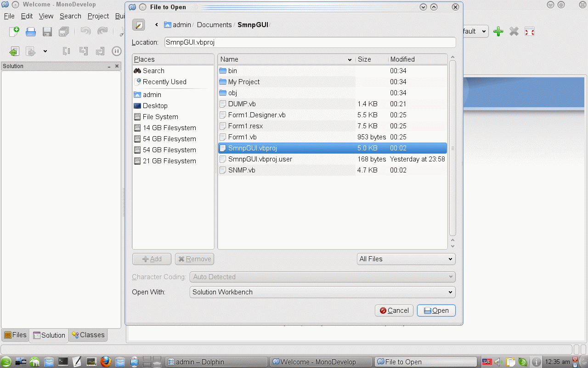Click the New File icon in MonoDevelop toolbar
This screenshot has height=368, width=588.
(14, 31)
